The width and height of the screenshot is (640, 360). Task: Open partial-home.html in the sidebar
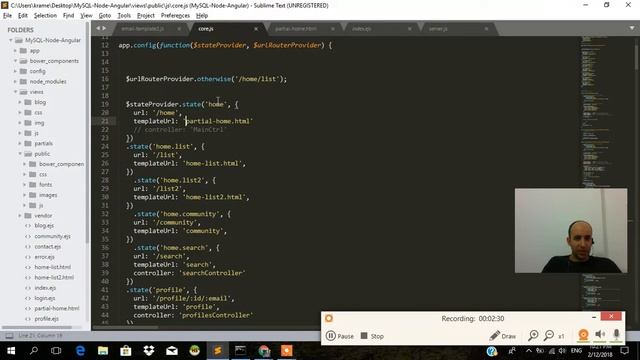pos(57,308)
